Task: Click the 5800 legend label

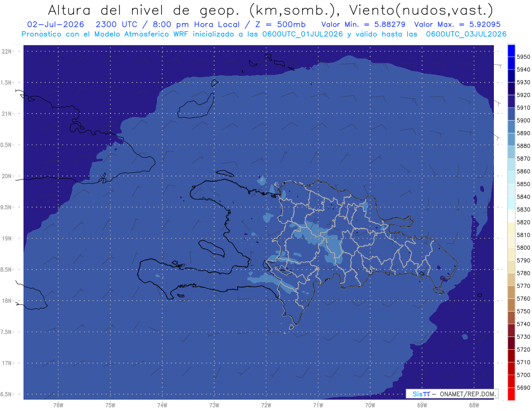Action: coord(523,247)
